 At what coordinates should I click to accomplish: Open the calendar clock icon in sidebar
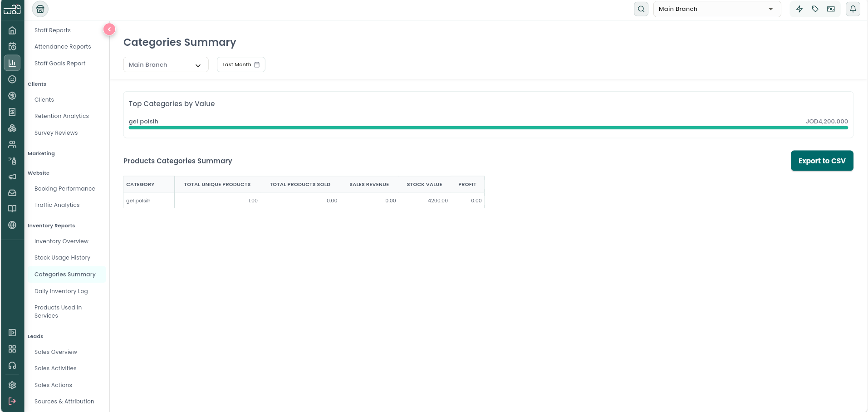[12, 46]
